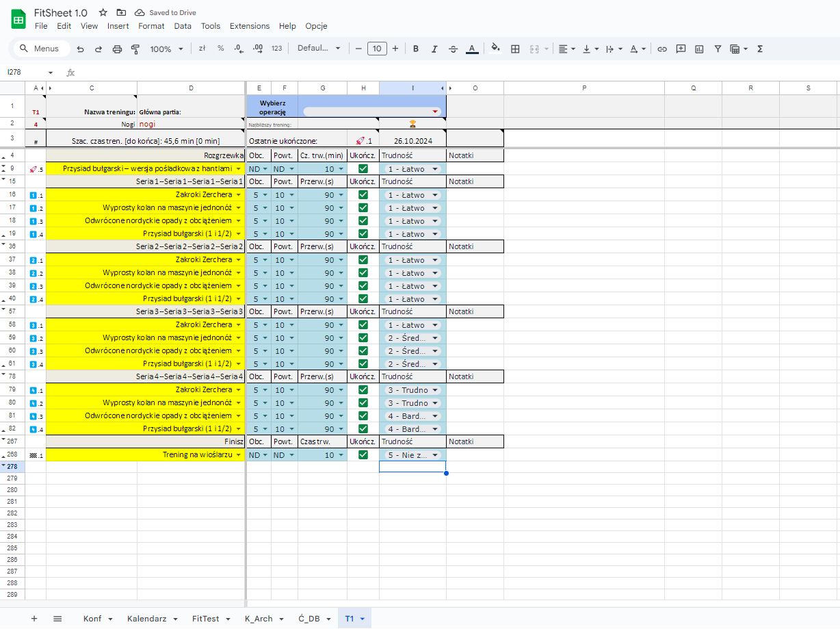Open Trudność dropdown showing 5 - Nie z...
840x629 pixels.
(434, 454)
